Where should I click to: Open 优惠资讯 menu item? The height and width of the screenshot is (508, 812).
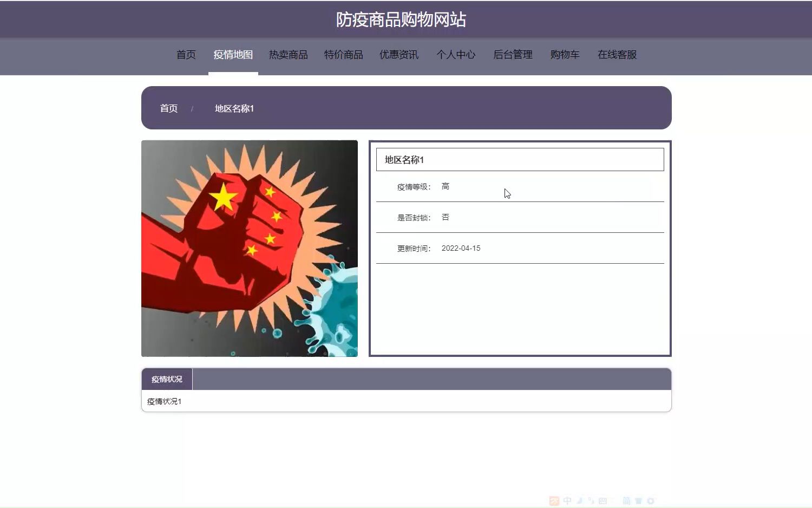point(398,55)
